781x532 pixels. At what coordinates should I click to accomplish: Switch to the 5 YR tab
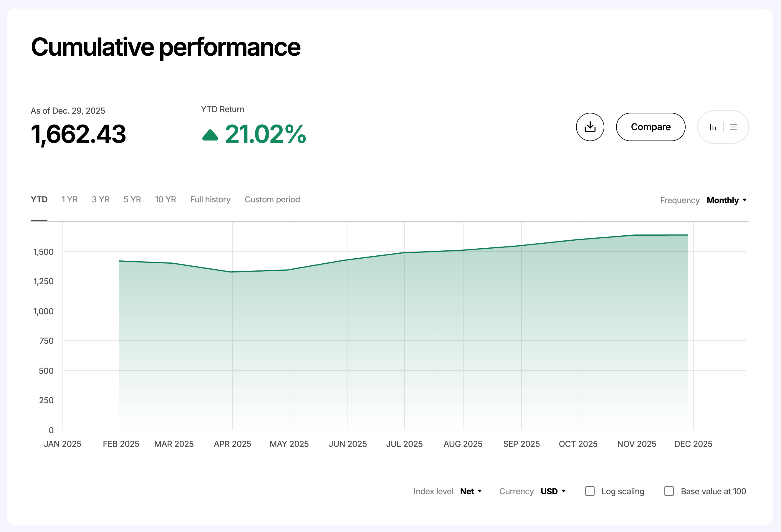click(132, 200)
